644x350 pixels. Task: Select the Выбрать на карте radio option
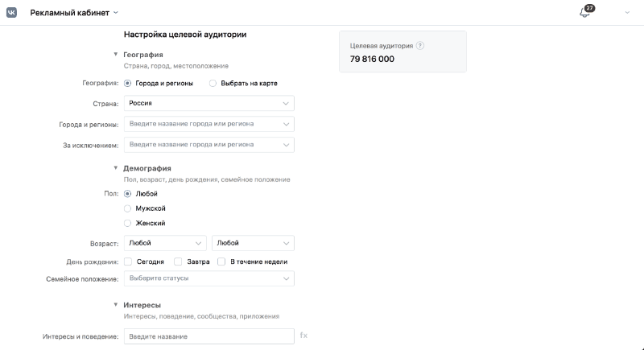213,84
